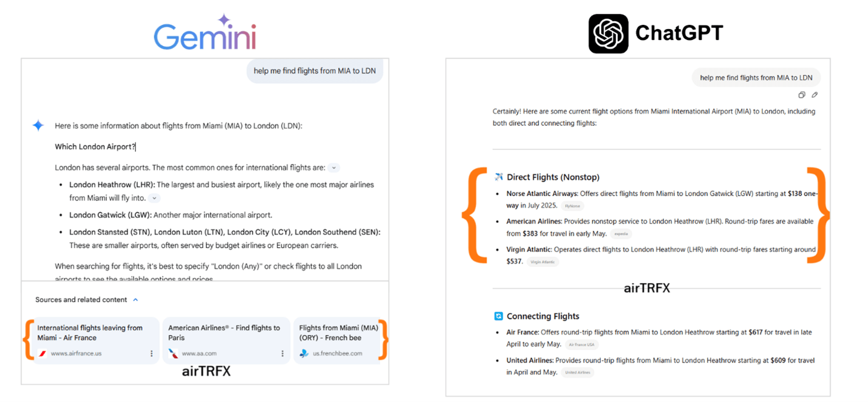868x402 pixels.
Task: Click the Gemini prompt bubble text
Action: click(314, 71)
